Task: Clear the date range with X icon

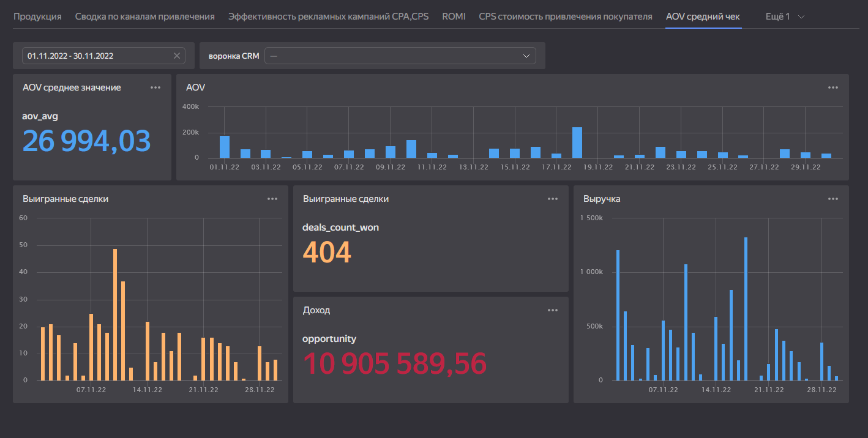Action: click(177, 56)
